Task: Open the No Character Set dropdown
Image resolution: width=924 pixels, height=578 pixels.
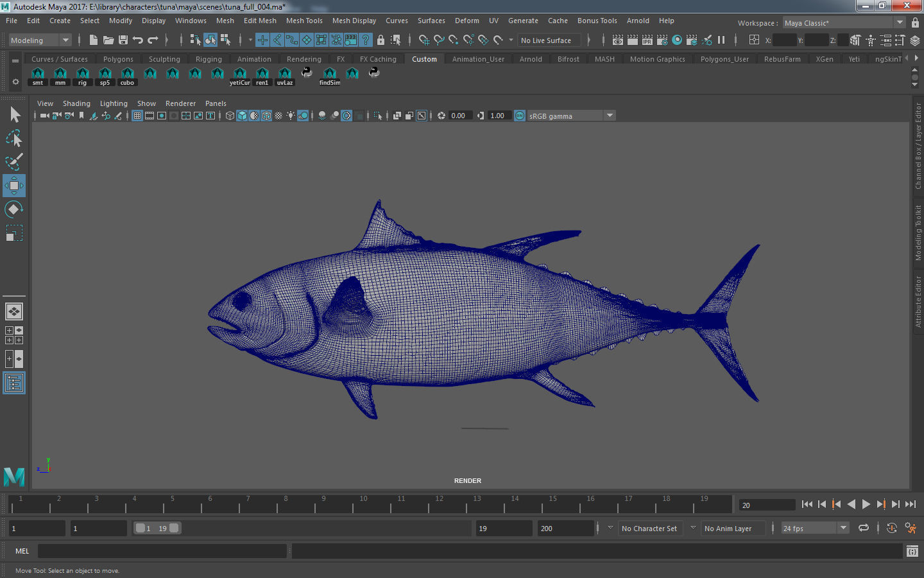Action: coord(650,528)
